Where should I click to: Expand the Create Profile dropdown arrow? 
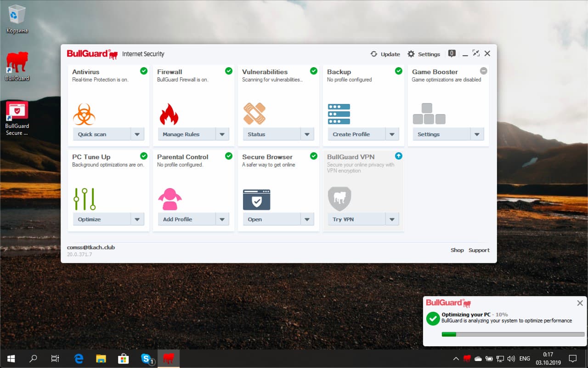[x=392, y=134]
